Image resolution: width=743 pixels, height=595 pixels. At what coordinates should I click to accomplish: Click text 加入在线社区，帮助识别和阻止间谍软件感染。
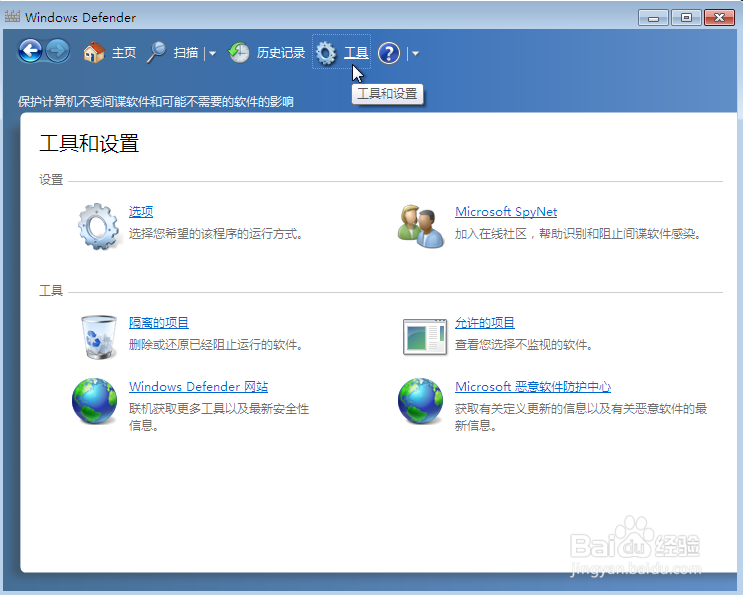pyautogui.click(x=578, y=234)
